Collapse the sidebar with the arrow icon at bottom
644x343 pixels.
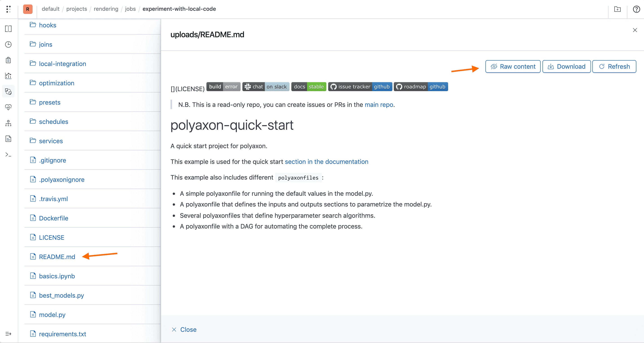coord(8,334)
